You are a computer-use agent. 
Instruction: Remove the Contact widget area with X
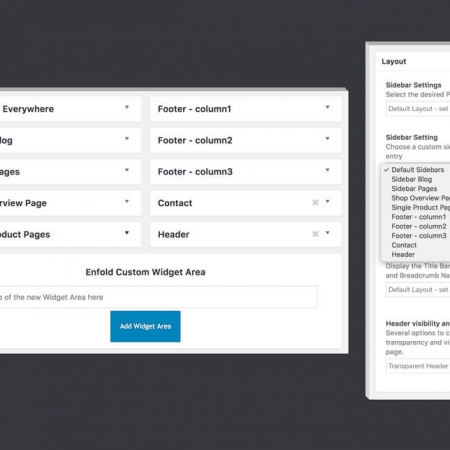315,203
